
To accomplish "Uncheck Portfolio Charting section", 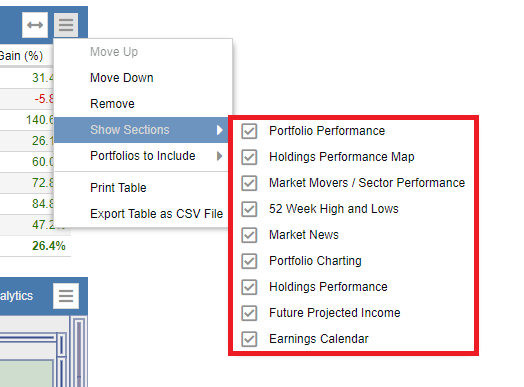I will tap(249, 261).
